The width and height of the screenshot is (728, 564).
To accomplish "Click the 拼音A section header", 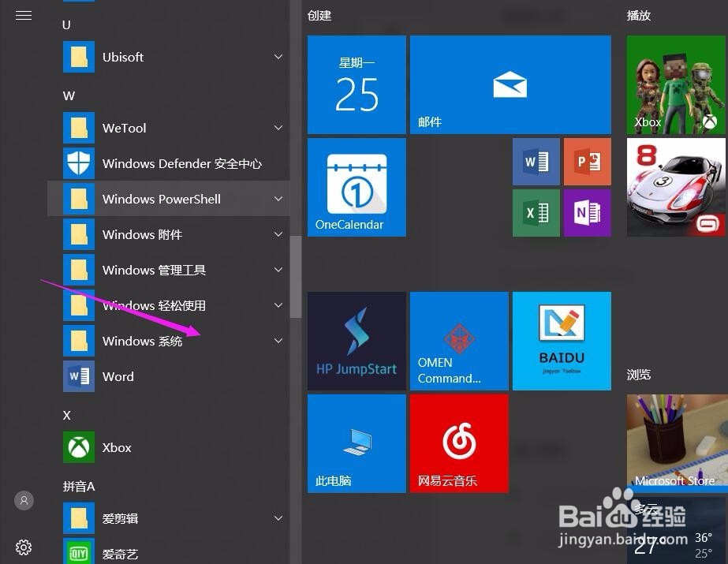I will pyautogui.click(x=78, y=486).
